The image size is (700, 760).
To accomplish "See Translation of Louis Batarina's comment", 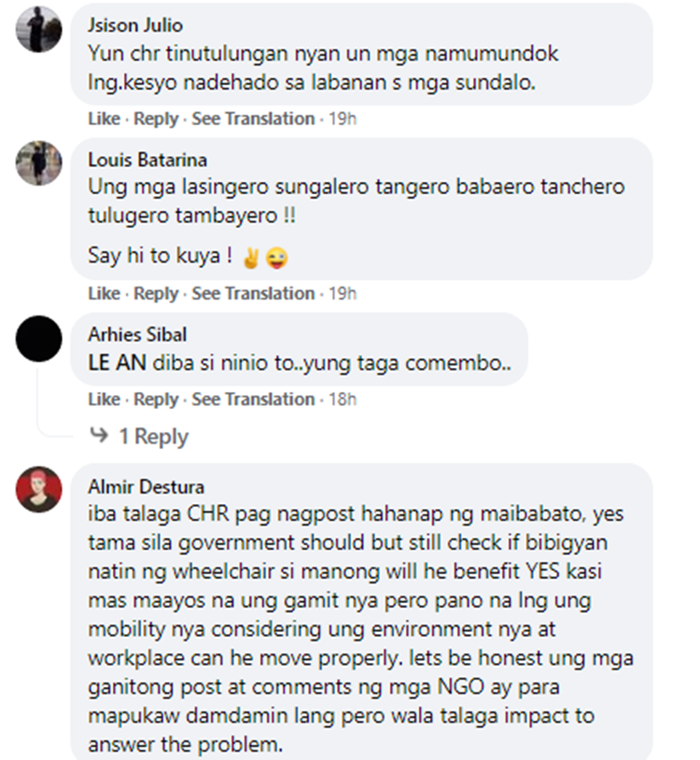I will pyautogui.click(x=253, y=294).
